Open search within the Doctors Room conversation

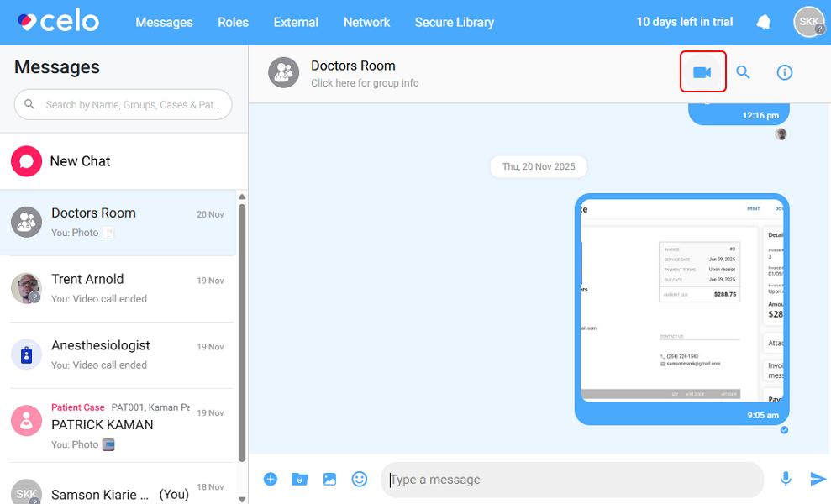(x=743, y=71)
